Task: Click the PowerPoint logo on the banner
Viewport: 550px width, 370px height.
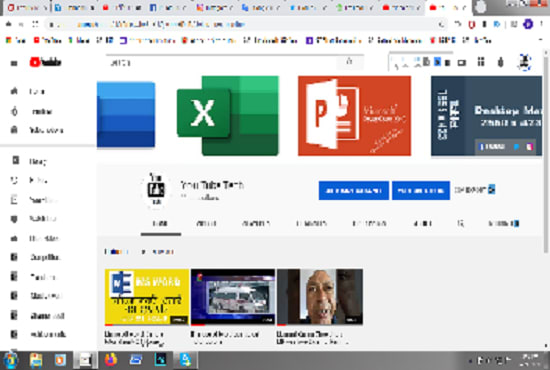Action: point(354,116)
